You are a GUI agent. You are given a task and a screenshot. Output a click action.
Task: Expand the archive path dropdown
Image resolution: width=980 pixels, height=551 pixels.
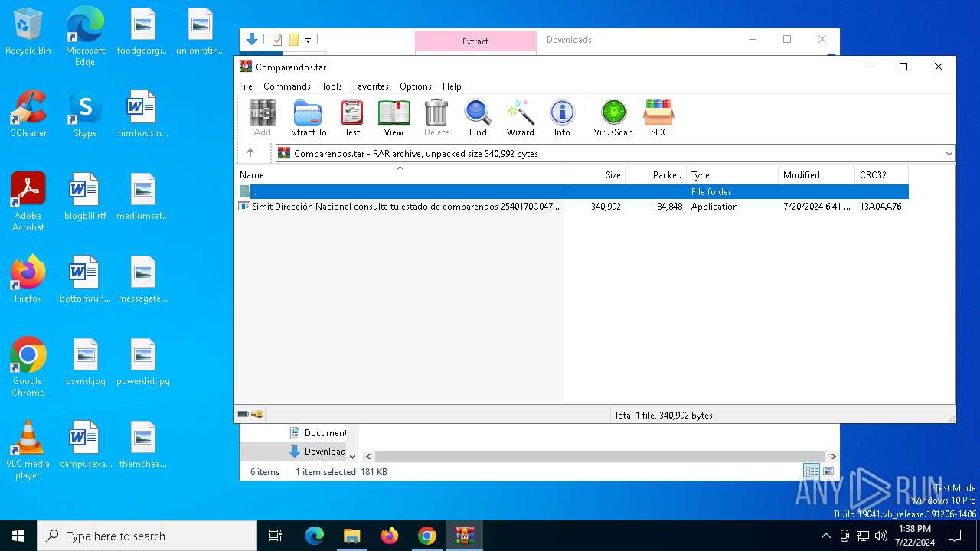(x=949, y=154)
